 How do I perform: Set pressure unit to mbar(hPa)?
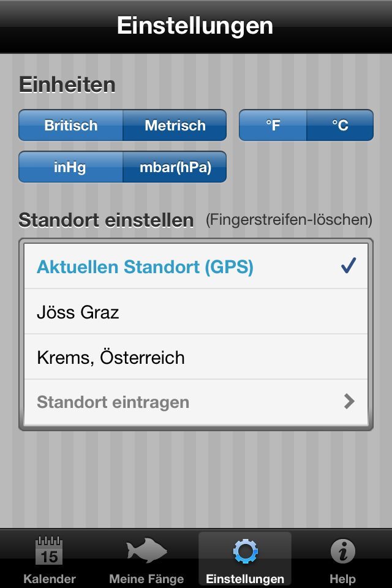click(x=175, y=167)
